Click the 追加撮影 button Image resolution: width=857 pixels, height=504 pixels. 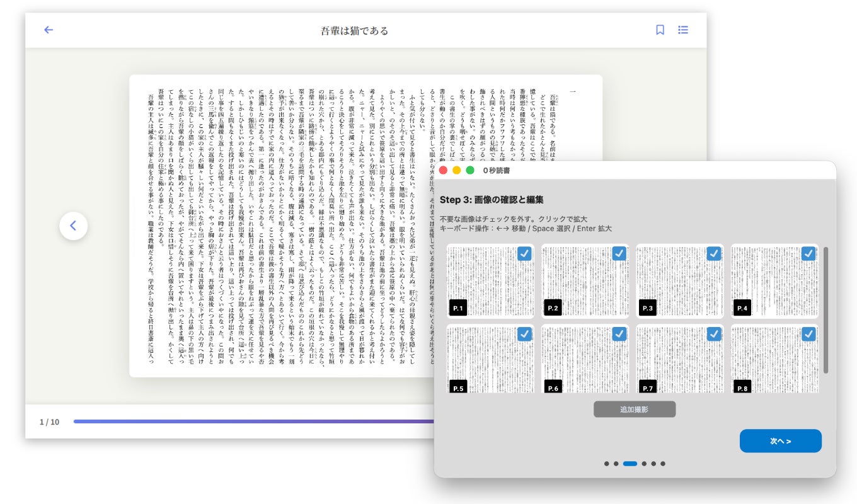[635, 409]
